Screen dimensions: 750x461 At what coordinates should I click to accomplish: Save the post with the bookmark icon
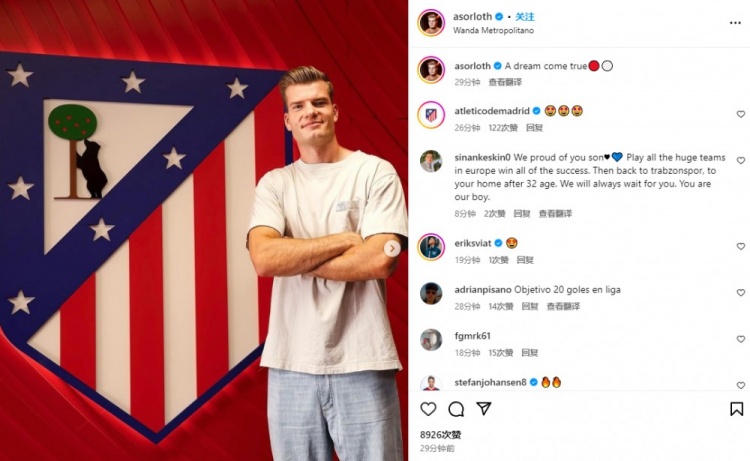point(737,409)
